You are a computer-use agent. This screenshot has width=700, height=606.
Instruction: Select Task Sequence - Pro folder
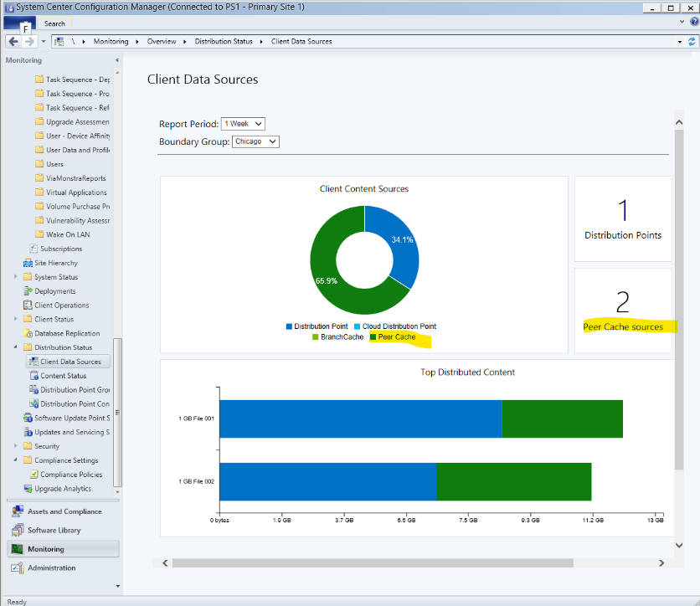point(78,94)
